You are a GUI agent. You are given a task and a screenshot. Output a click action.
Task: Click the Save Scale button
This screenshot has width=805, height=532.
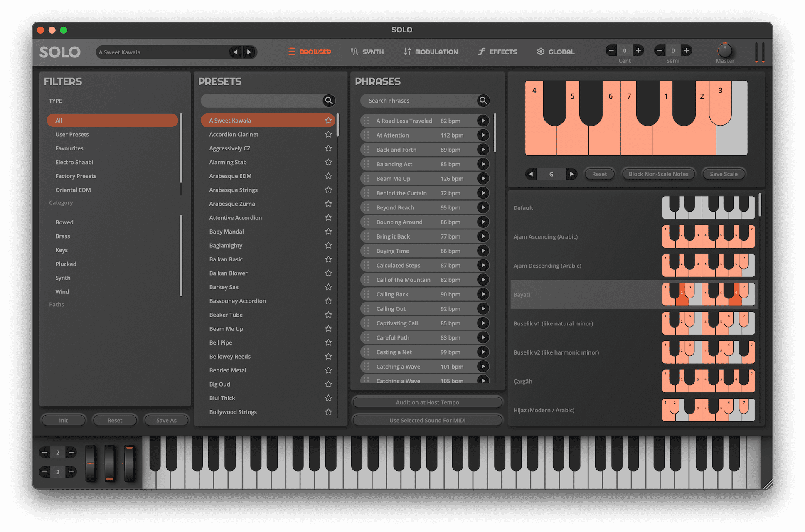click(724, 174)
